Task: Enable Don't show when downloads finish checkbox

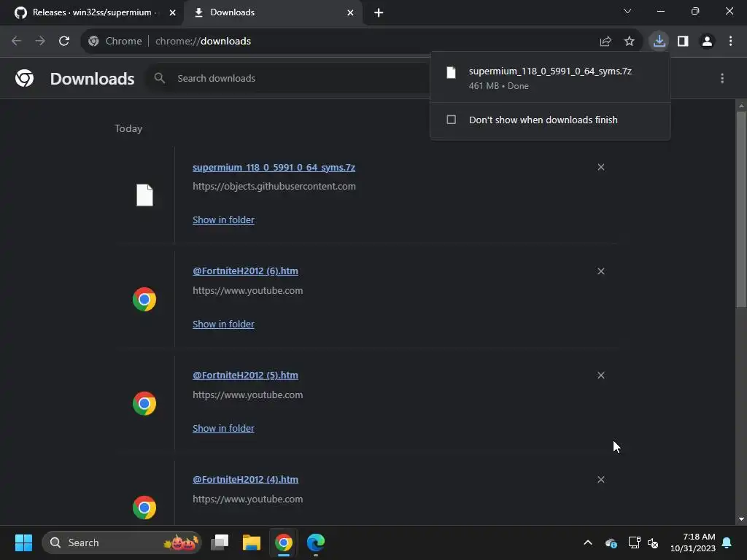Action: click(x=451, y=120)
